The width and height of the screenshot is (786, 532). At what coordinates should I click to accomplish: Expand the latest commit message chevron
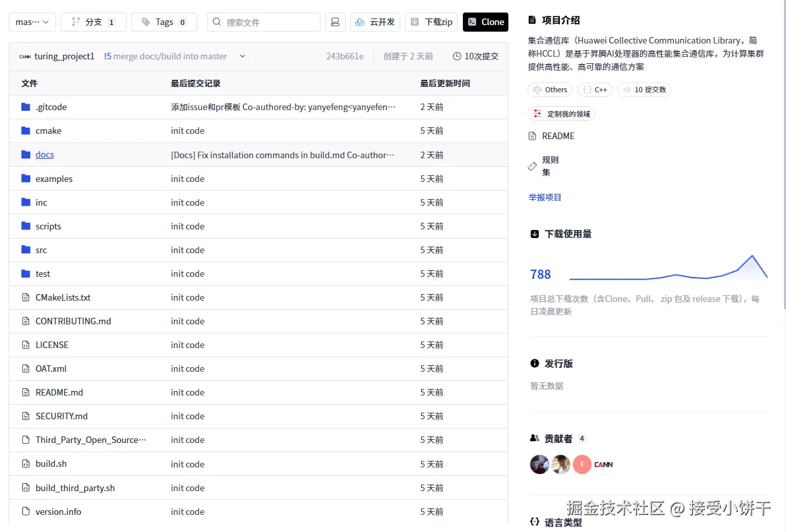tap(243, 56)
